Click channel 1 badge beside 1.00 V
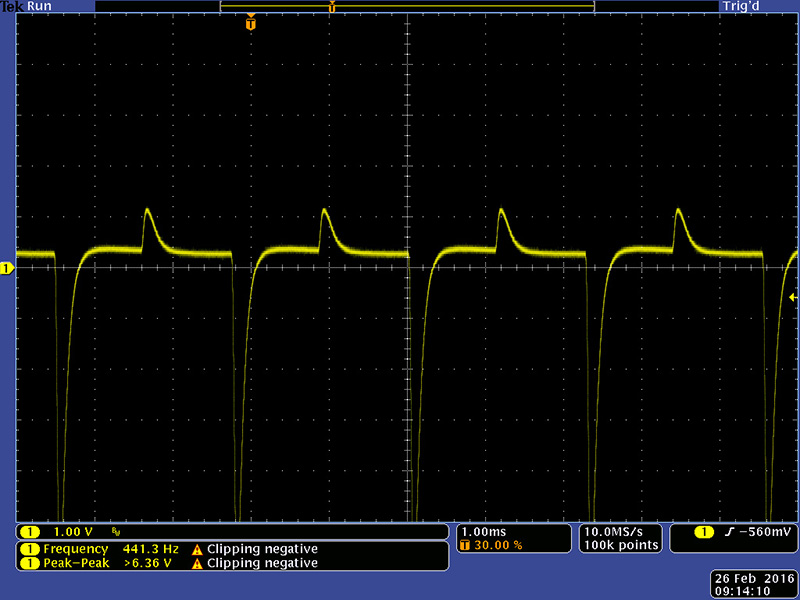 click(x=30, y=532)
